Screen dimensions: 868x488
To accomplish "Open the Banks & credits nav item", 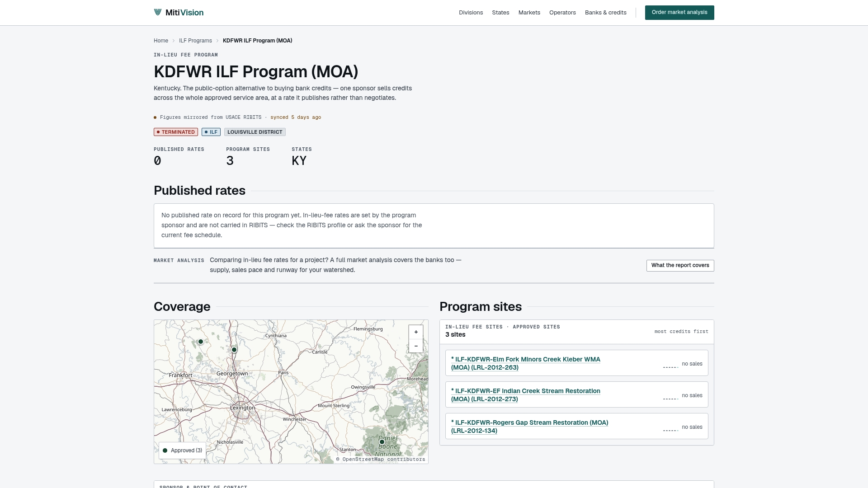I will (x=605, y=13).
